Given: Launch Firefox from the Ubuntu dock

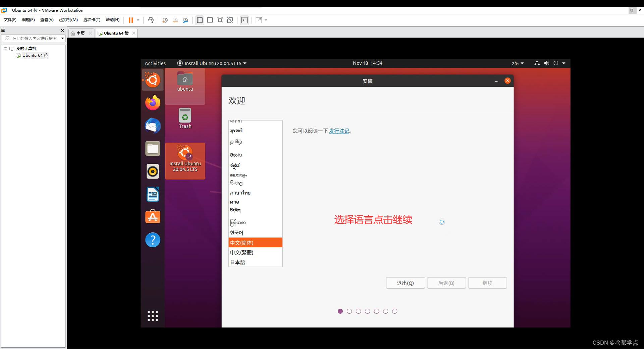Looking at the screenshot, I should coord(153,103).
